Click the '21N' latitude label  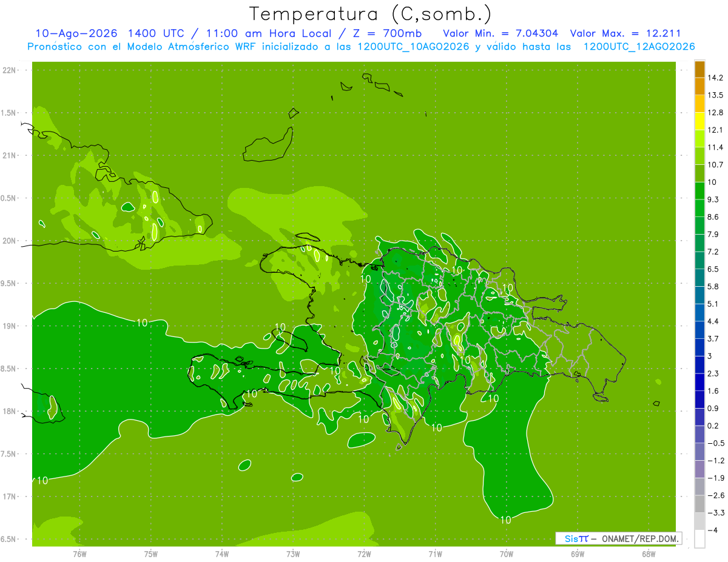click(9, 156)
